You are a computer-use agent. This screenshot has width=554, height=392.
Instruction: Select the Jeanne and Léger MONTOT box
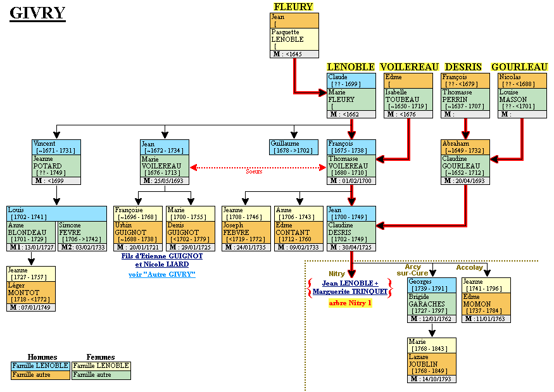31,289
